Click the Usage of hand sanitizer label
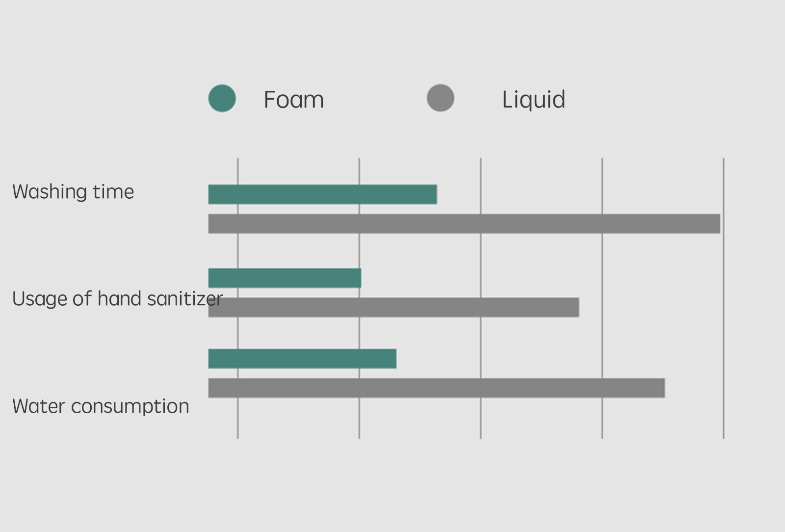 [x=117, y=298]
